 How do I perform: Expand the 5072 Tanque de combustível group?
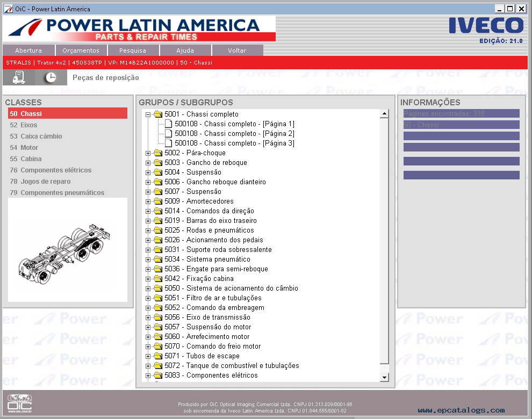coord(148,366)
